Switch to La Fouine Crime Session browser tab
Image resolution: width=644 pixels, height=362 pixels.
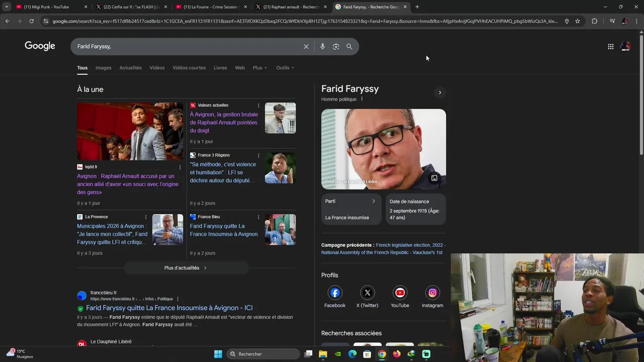point(210,7)
